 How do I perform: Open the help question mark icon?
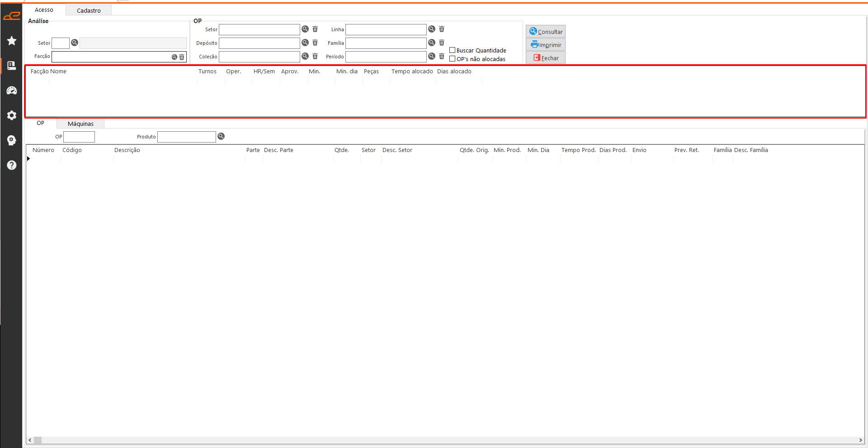[x=12, y=165]
